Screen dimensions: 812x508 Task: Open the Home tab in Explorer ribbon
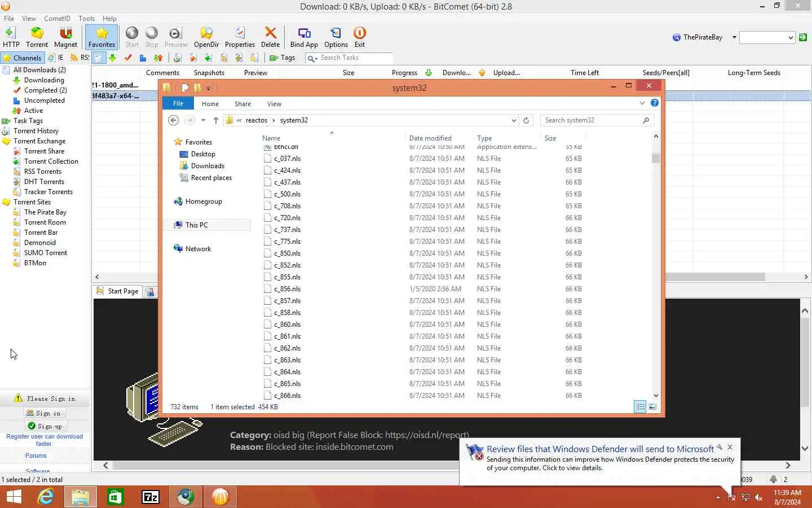pyautogui.click(x=210, y=104)
